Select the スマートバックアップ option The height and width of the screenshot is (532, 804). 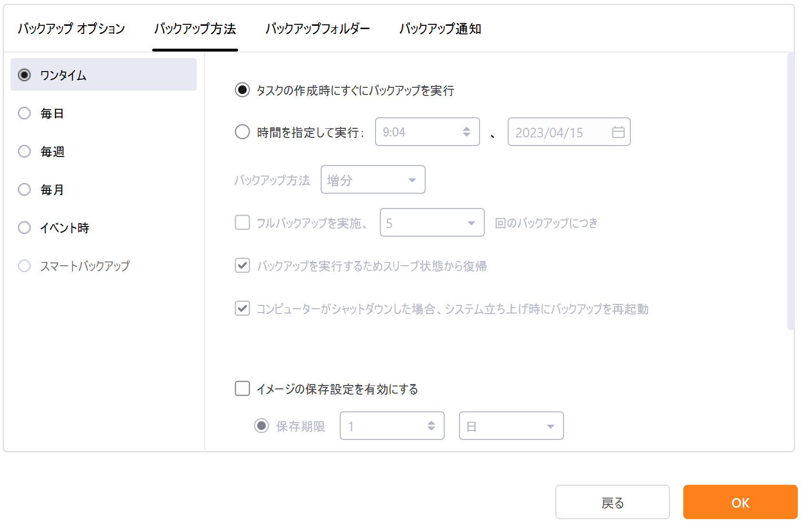(x=24, y=266)
